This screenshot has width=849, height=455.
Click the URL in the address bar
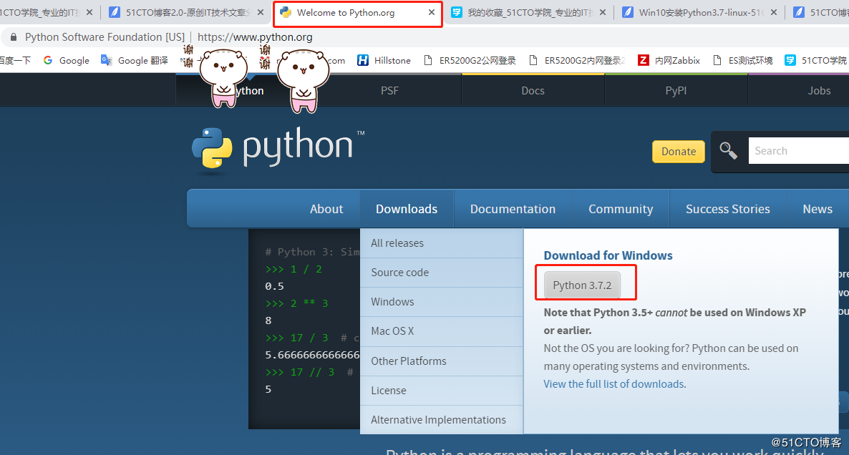point(254,37)
